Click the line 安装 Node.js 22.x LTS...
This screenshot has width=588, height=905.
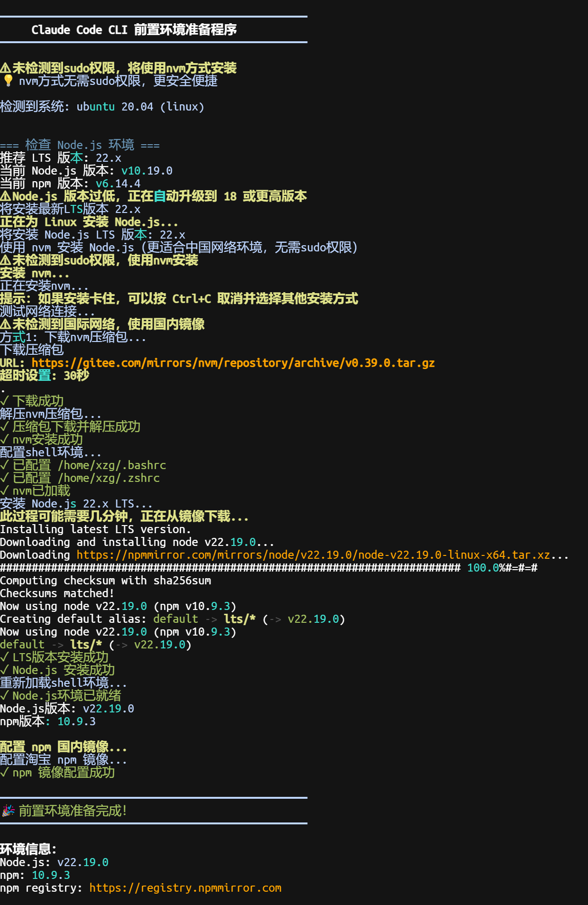76,504
